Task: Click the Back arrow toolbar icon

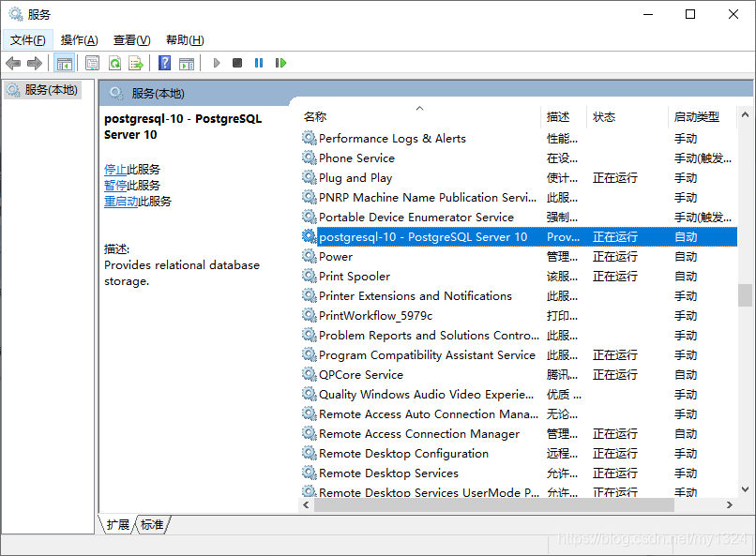Action: pos(13,63)
